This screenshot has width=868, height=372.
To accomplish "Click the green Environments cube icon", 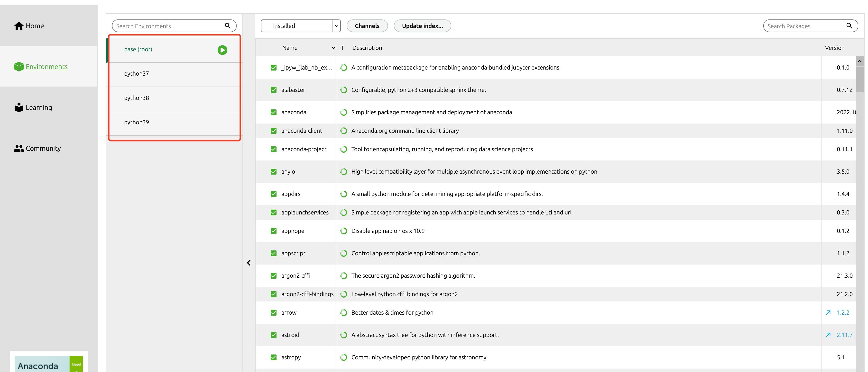I will (x=19, y=67).
